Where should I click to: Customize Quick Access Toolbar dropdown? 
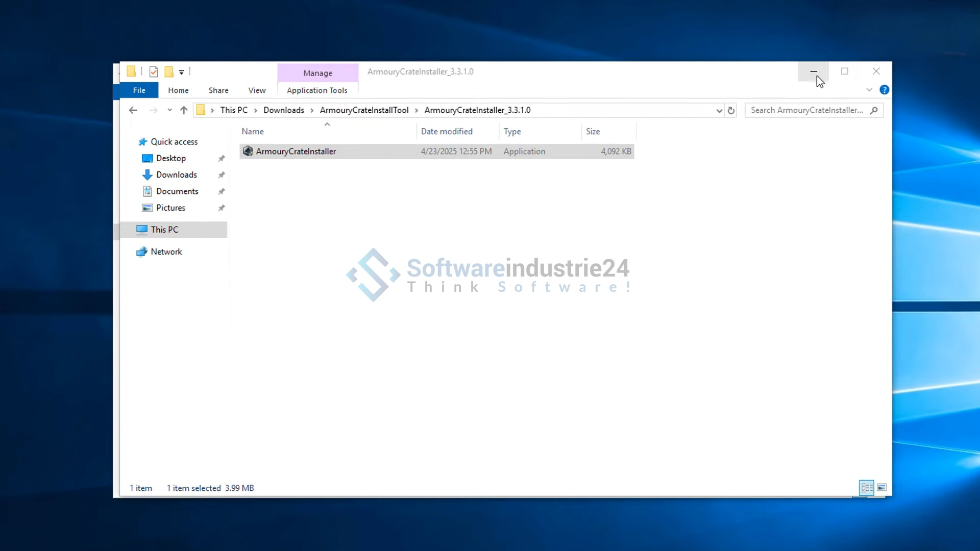tap(181, 72)
